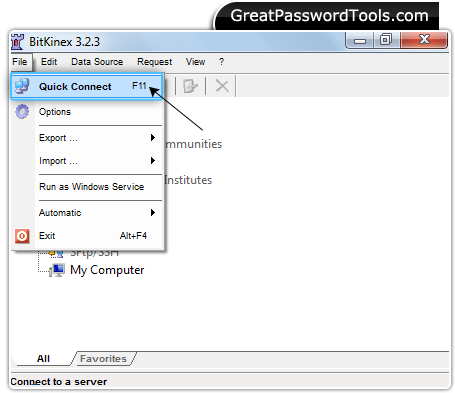455x393 pixels.
Task: Open the View menu
Action: coord(195,62)
